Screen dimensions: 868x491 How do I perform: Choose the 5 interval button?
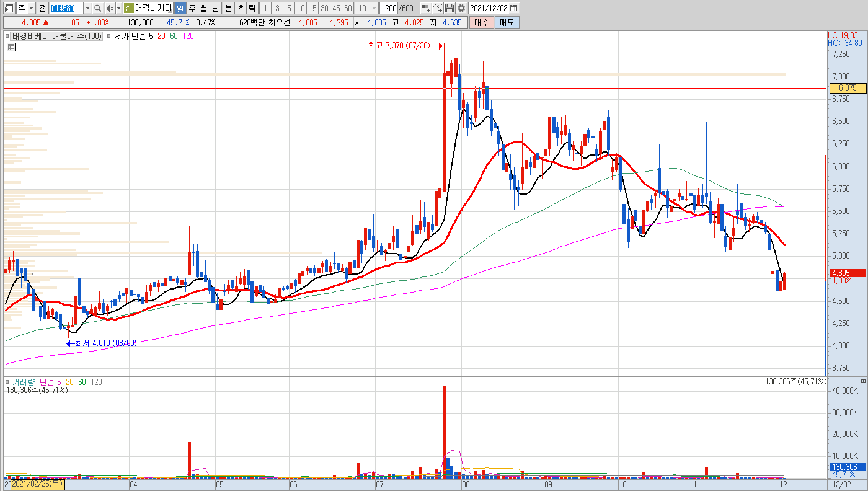pyautogui.click(x=289, y=8)
